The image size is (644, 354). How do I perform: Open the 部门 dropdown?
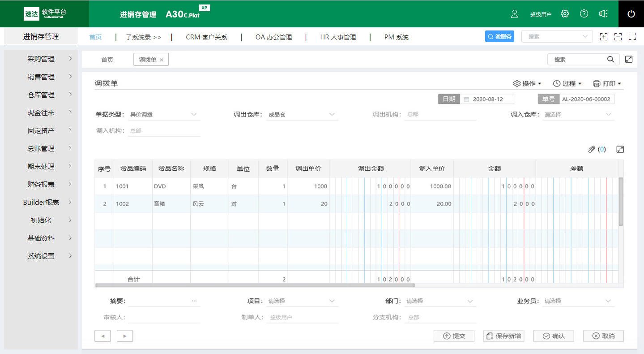[x=440, y=301]
